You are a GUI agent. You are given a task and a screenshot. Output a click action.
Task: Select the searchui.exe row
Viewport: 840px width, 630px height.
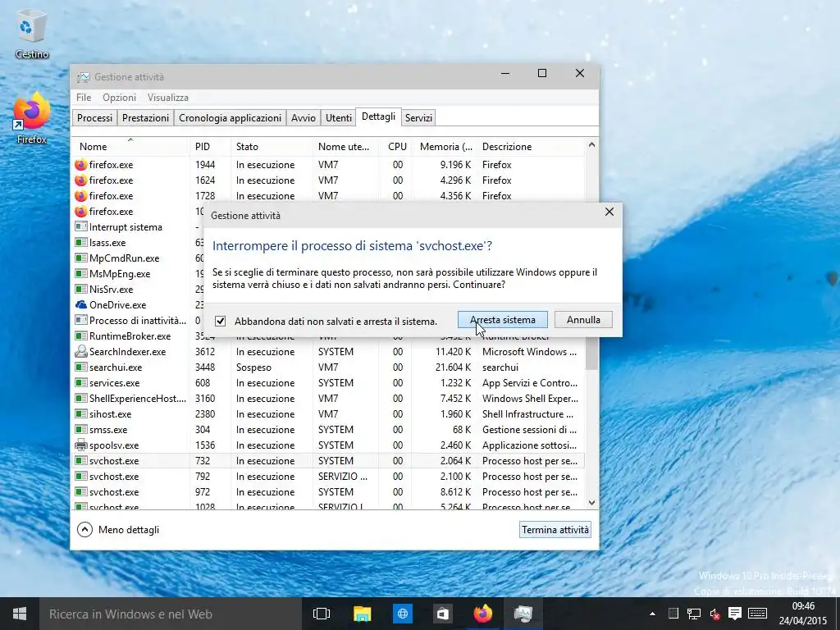[x=328, y=367]
